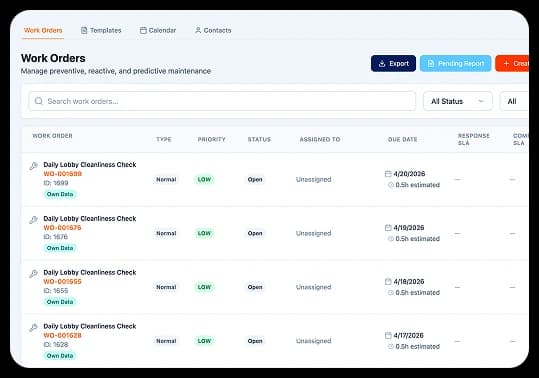Screen dimensions: 539x378
Task: Click the Status column header
Action: click(x=259, y=139)
